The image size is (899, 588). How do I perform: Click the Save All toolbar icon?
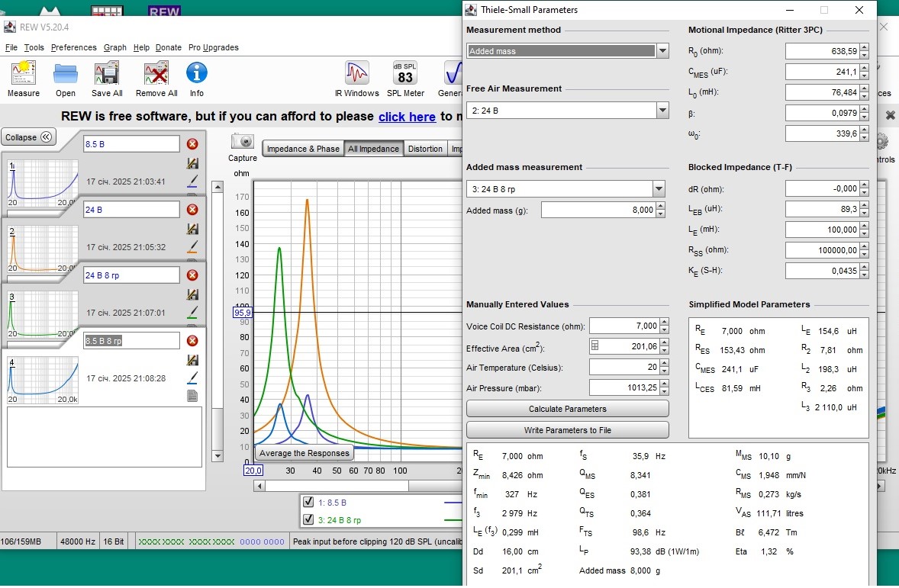(x=107, y=73)
